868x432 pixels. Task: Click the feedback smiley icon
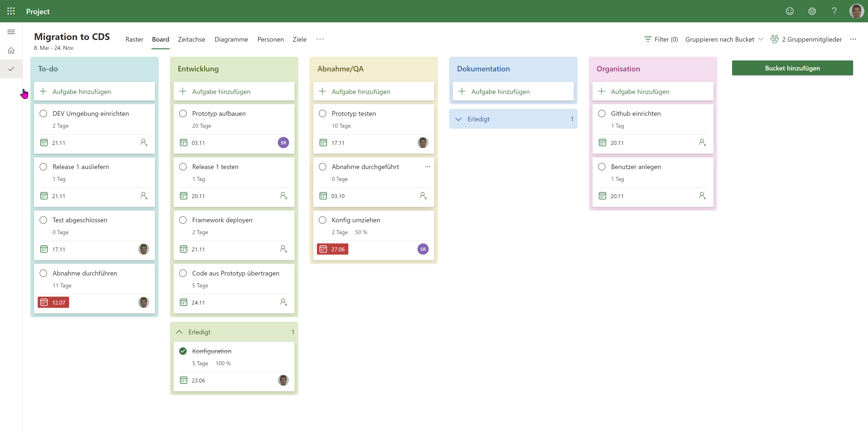tap(789, 11)
